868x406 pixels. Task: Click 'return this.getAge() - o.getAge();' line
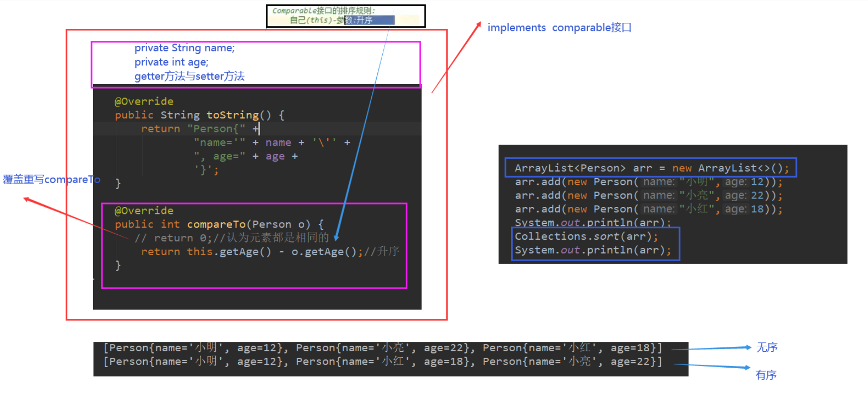pyautogui.click(x=270, y=252)
